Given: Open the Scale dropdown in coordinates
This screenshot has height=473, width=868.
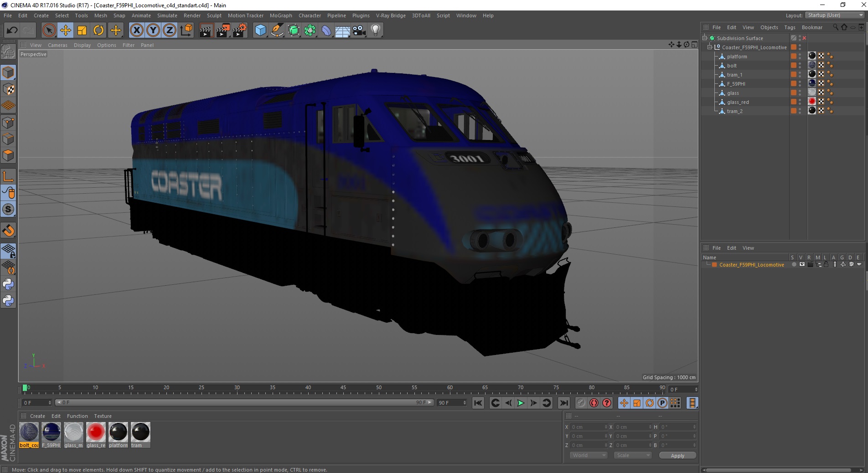Looking at the screenshot, I should pyautogui.click(x=632, y=455).
